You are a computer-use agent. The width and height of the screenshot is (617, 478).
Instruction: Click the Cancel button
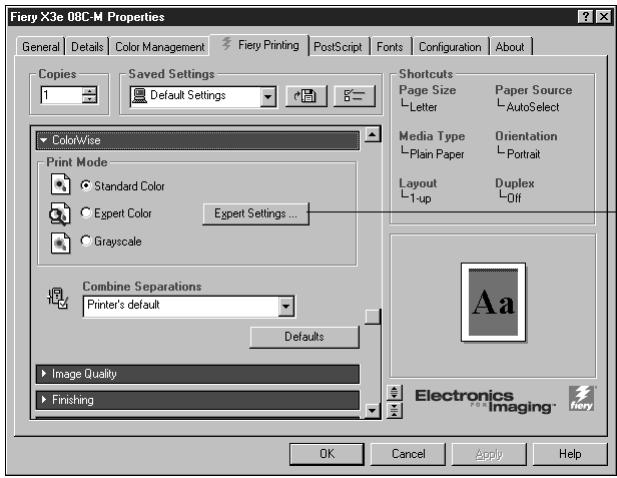(x=408, y=454)
